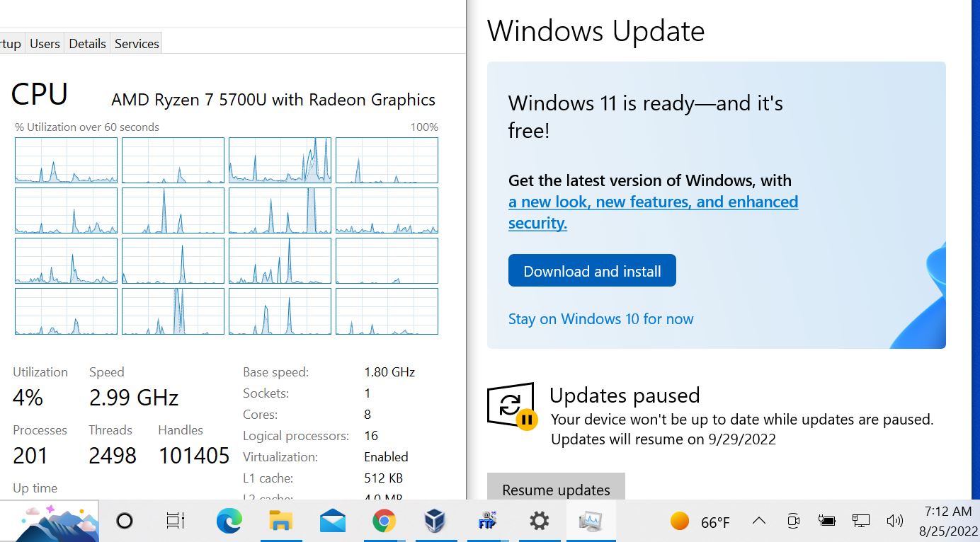This screenshot has height=542, width=980.
Task: Click Download and install button
Action: click(592, 271)
